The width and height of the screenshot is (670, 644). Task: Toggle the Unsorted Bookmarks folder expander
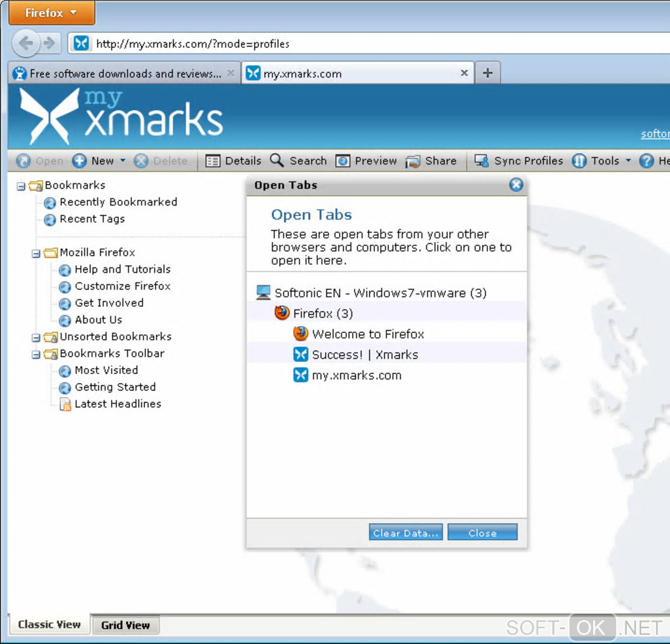(x=36, y=338)
